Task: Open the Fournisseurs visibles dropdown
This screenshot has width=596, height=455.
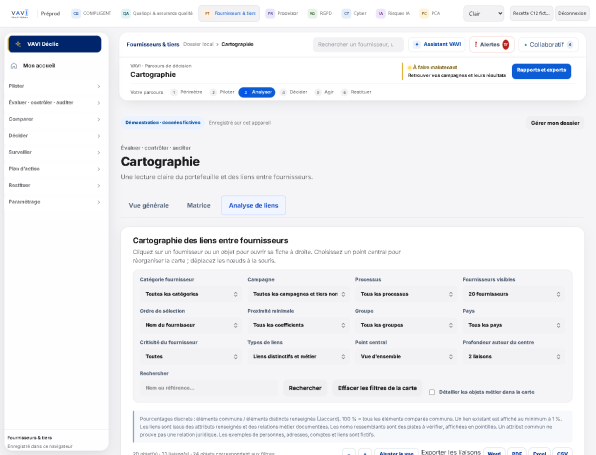Action: click(x=514, y=294)
